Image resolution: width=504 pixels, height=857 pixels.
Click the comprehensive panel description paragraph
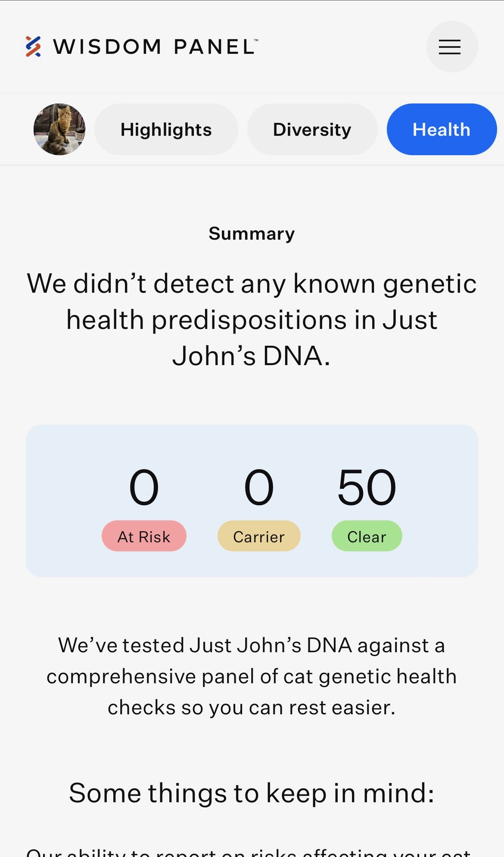pyautogui.click(x=252, y=676)
